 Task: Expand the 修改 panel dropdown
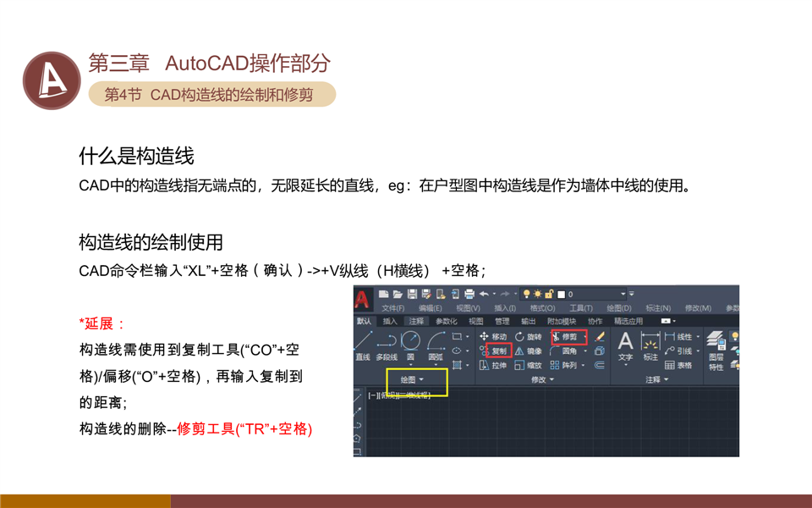point(543,379)
